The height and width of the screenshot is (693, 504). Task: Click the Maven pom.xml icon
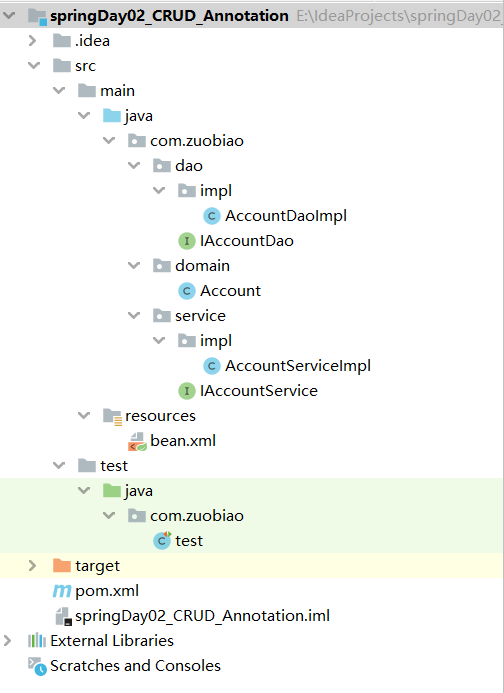click(61, 590)
